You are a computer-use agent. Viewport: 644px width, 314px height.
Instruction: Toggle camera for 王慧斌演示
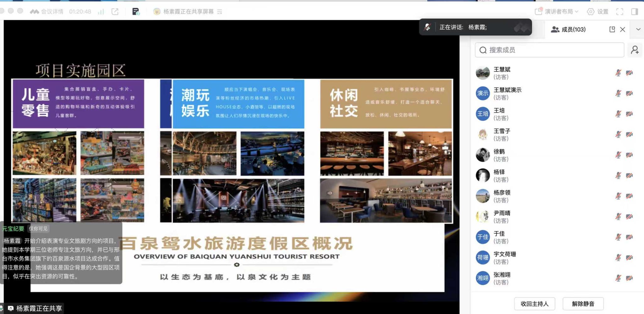pos(629,93)
